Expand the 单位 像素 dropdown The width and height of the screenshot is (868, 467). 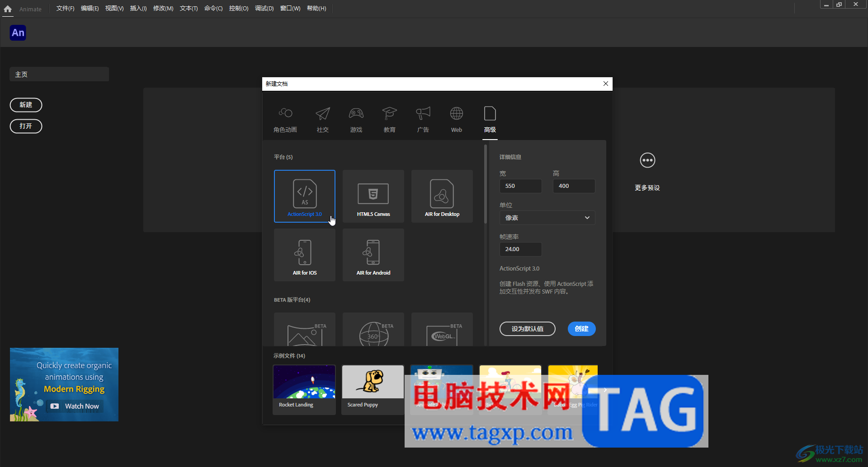[x=547, y=218]
